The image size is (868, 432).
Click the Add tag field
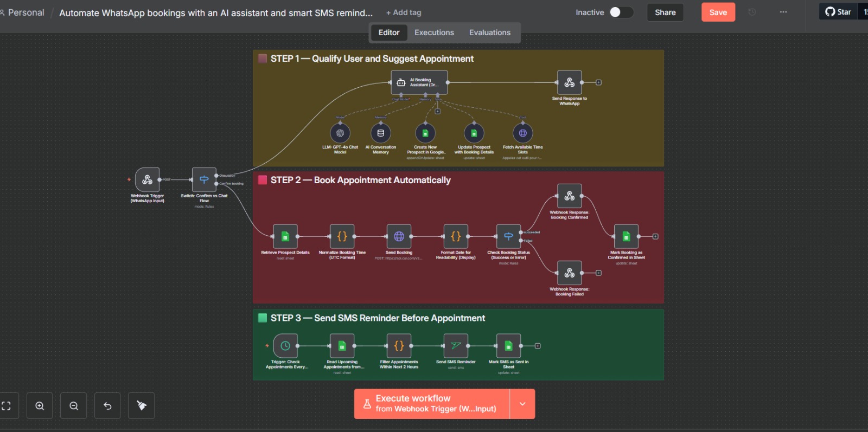pyautogui.click(x=404, y=12)
